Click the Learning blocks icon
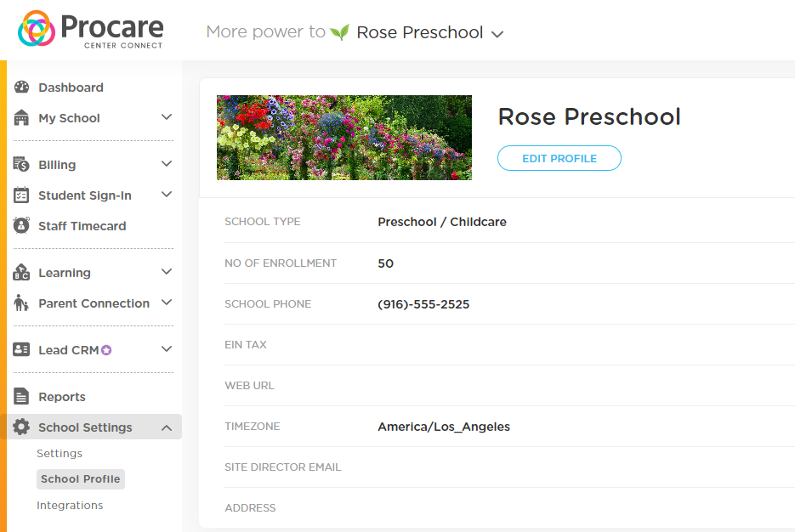Image resolution: width=795 pixels, height=532 pixels. point(21,272)
